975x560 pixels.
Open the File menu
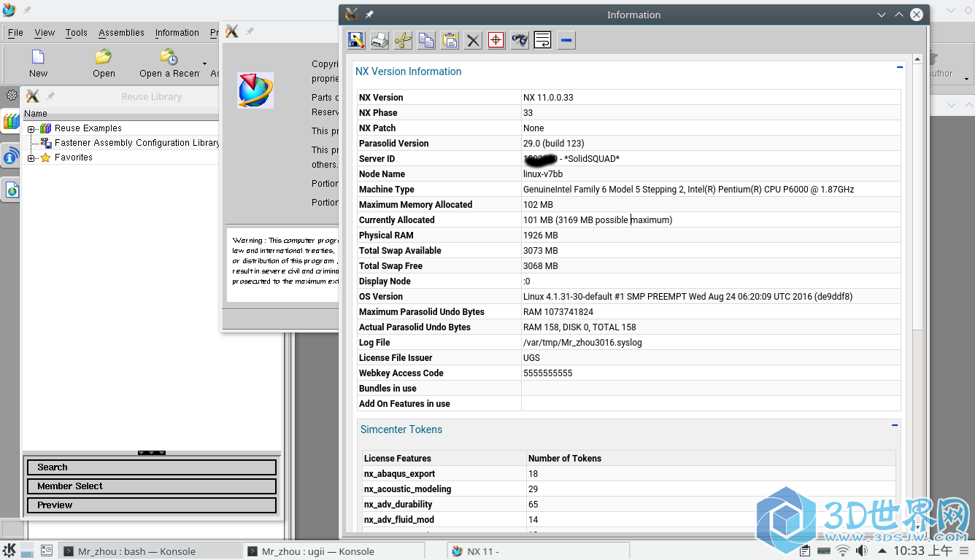pyautogui.click(x=15, y=33)
